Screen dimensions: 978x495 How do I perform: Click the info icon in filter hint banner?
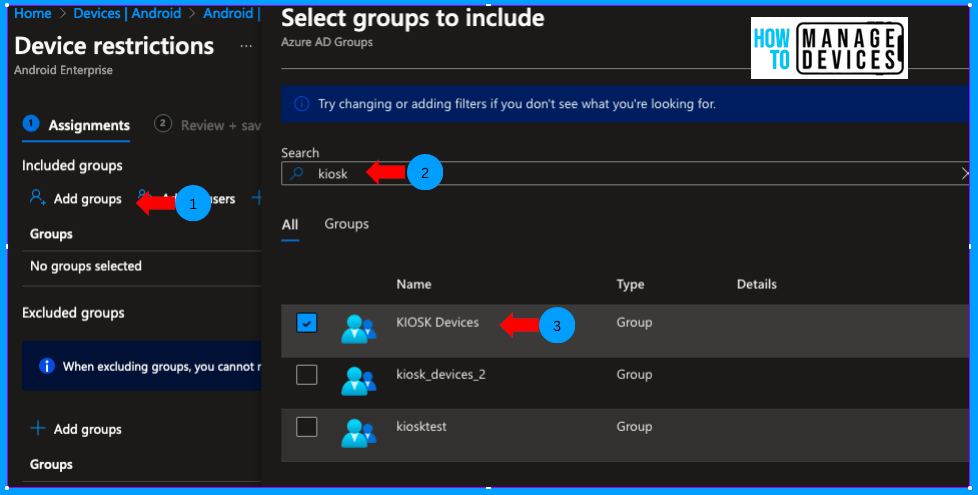[x=301, y=103]
